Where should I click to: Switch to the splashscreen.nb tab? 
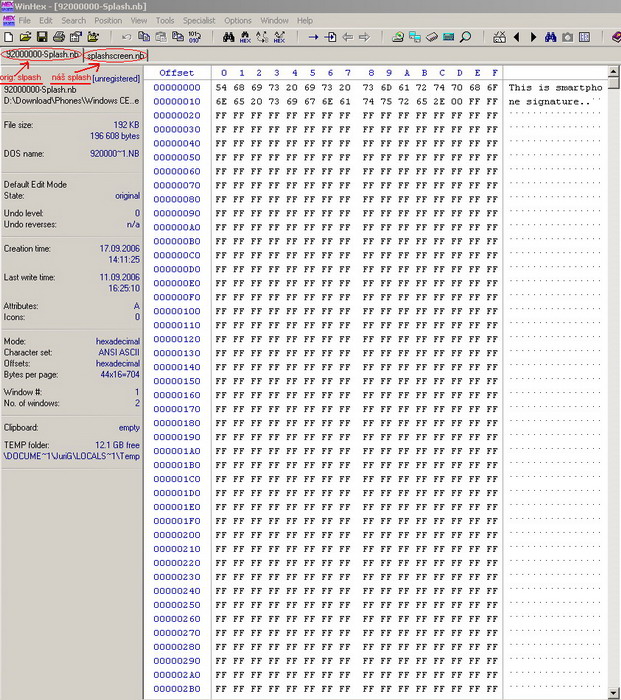[116, 55]
